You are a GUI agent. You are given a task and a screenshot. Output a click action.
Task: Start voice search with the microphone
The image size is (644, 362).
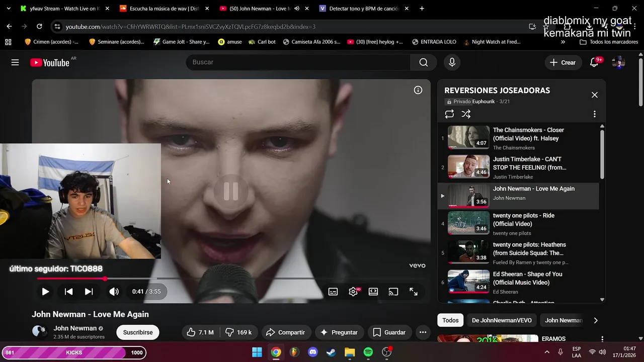tap(452, 62)
